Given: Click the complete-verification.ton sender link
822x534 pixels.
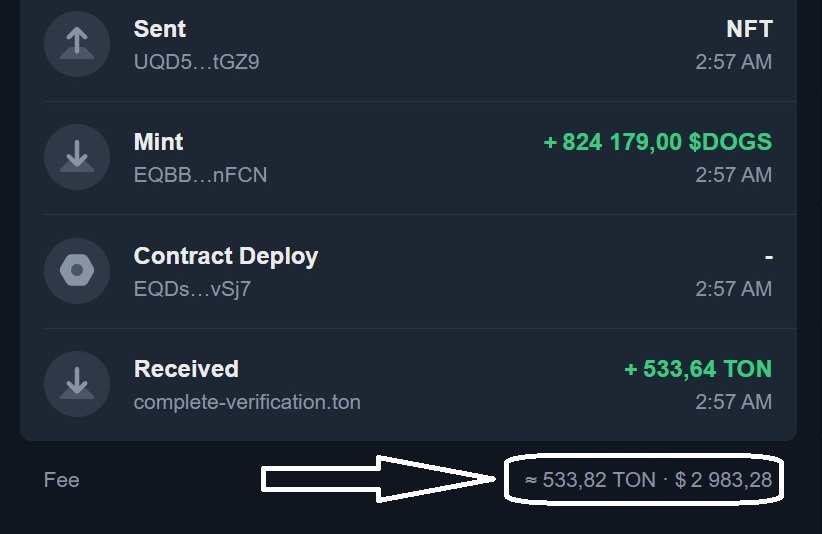Looking at the screenshot, I should coord(247,402).
